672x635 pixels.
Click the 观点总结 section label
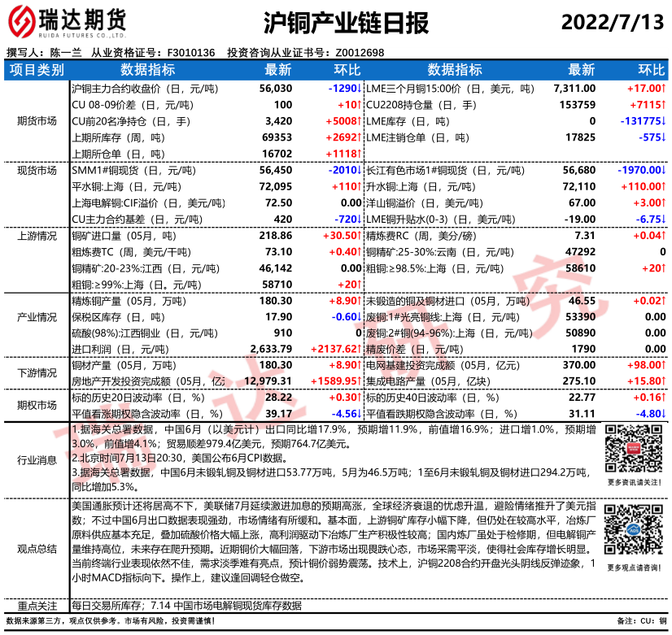[37, 549]
